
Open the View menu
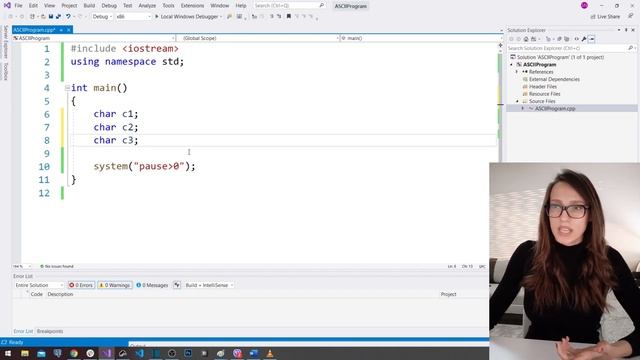[x=49, y=6]
